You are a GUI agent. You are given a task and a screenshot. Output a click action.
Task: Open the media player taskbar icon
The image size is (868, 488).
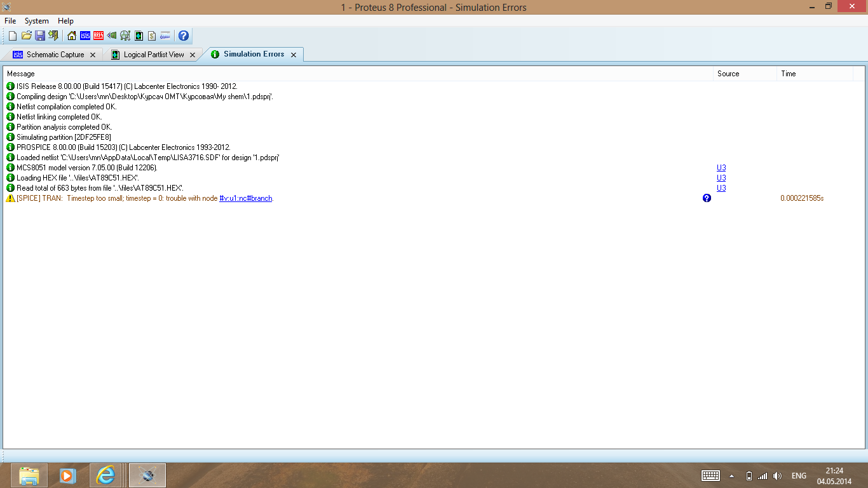pos(67,475)
